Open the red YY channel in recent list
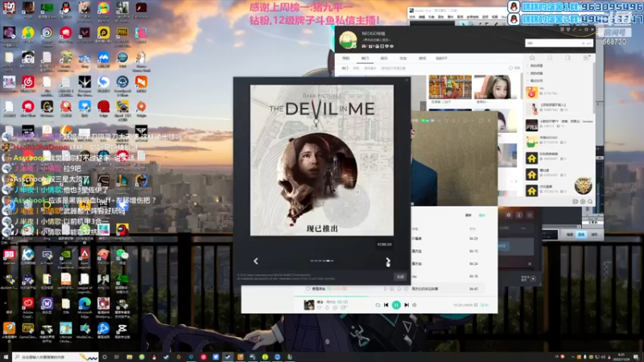 pyautogui.click(x=531, y=93)
